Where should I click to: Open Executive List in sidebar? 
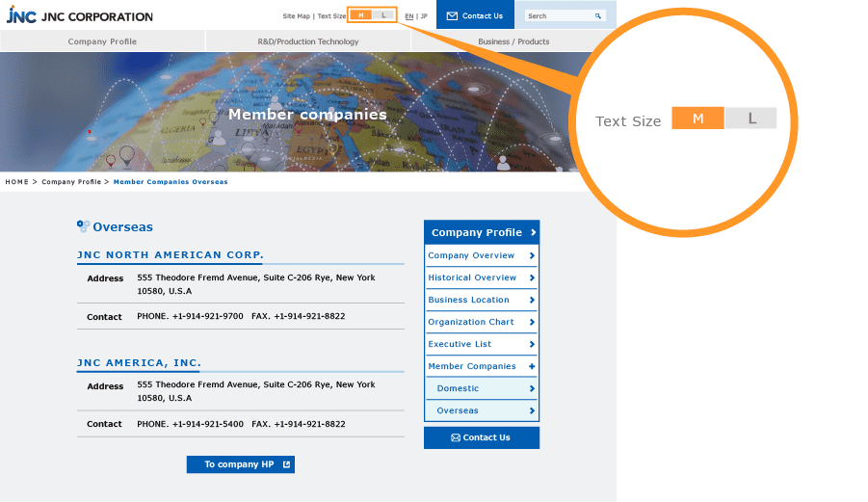(482, 344)
